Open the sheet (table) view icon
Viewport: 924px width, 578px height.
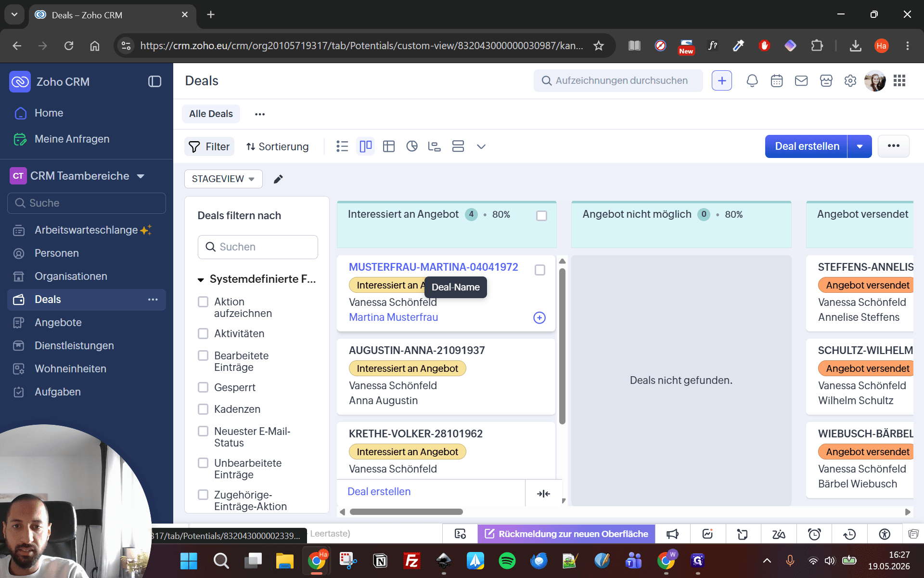coord(389,146)
